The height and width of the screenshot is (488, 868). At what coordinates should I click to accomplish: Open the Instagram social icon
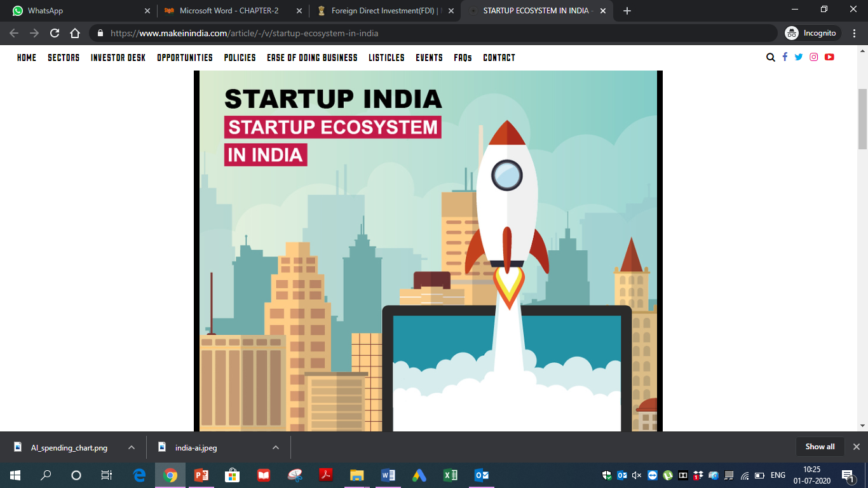tap(814, 57)
